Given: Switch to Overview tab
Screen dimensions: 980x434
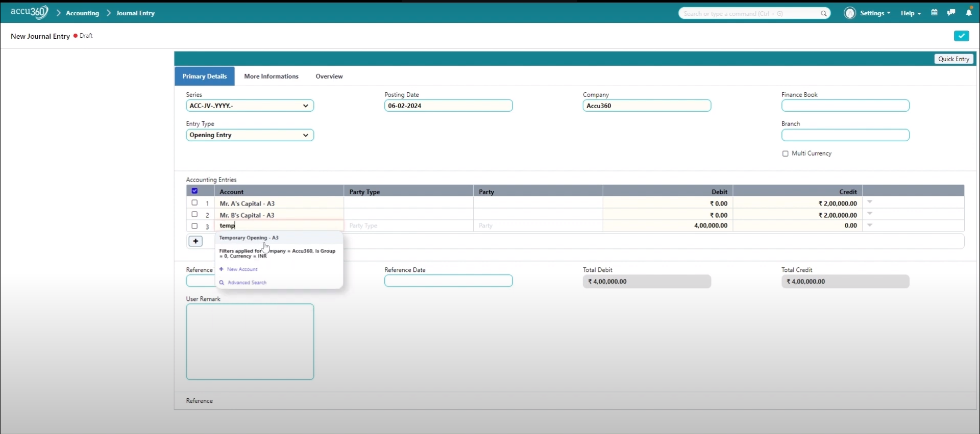Looking at the screenshot, I should pyautogui.click(x=329, y=76).
